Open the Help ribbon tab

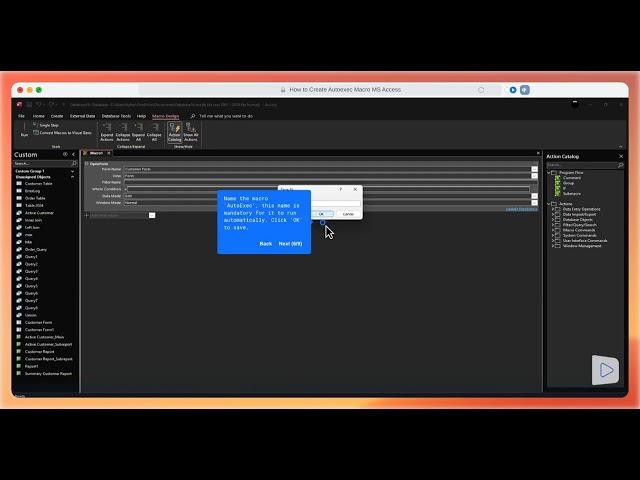point(141,116)
